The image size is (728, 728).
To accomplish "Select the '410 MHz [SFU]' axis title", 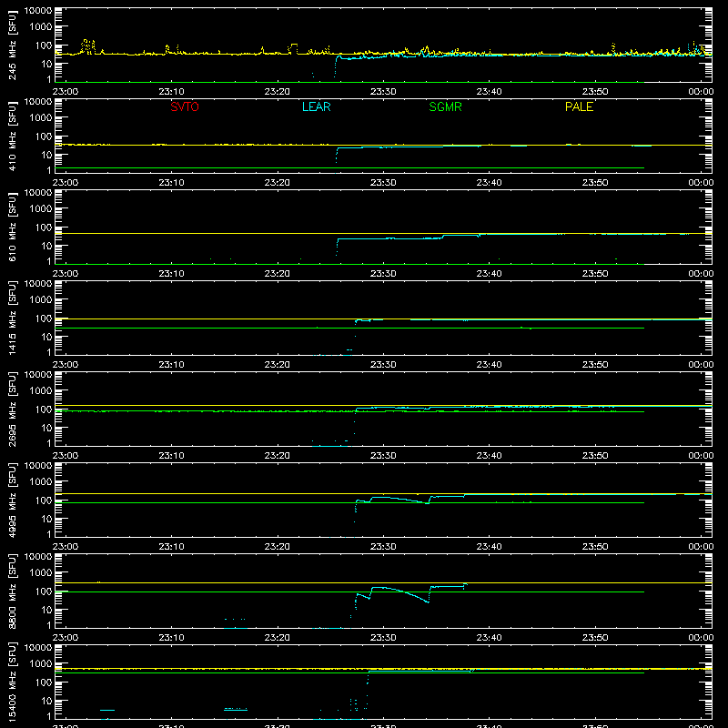I will (x=12, y=136).
